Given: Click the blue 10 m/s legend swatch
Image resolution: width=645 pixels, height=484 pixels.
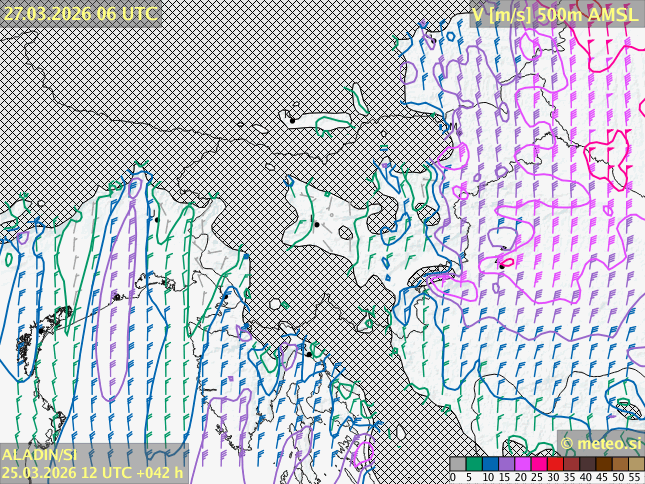Looking at the screenshot, I should click(x=490, y=464).
